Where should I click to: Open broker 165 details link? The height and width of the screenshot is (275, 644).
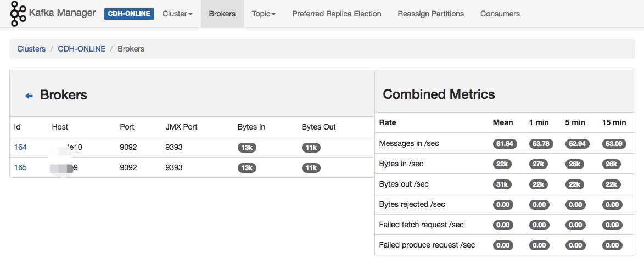click(x=20, y=167)
